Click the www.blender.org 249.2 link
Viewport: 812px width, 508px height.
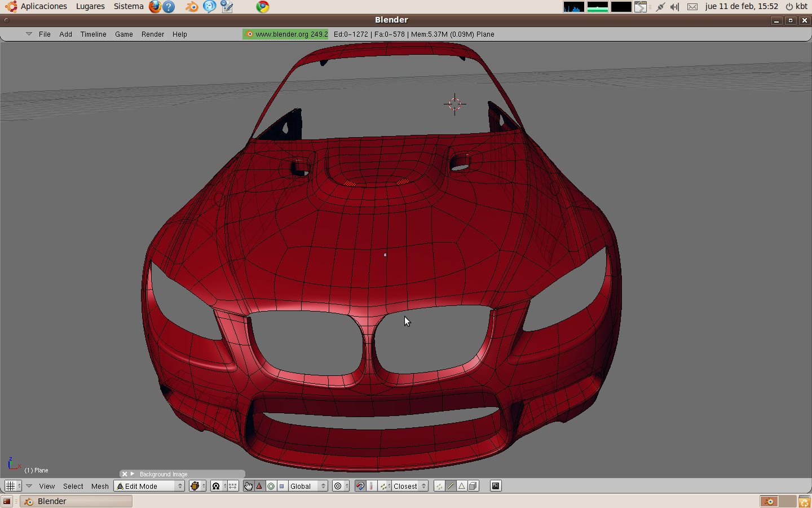(x=285, y=34)
